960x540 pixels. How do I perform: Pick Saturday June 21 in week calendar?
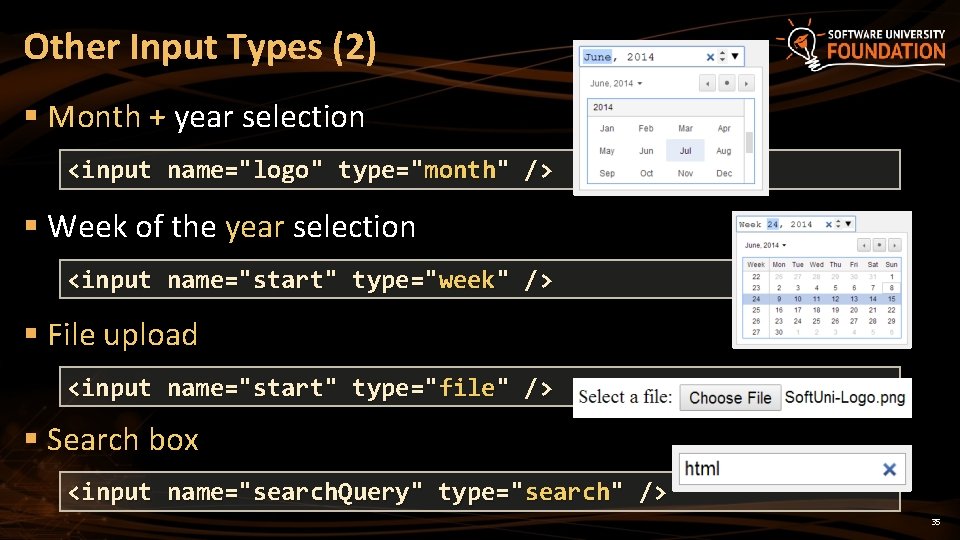(x=872, y=310)
